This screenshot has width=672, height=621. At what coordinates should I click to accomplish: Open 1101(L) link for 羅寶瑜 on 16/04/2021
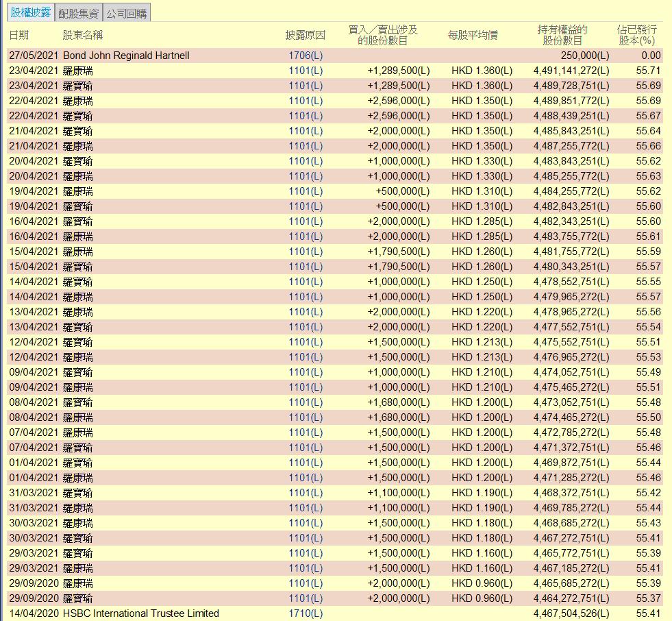305,221
